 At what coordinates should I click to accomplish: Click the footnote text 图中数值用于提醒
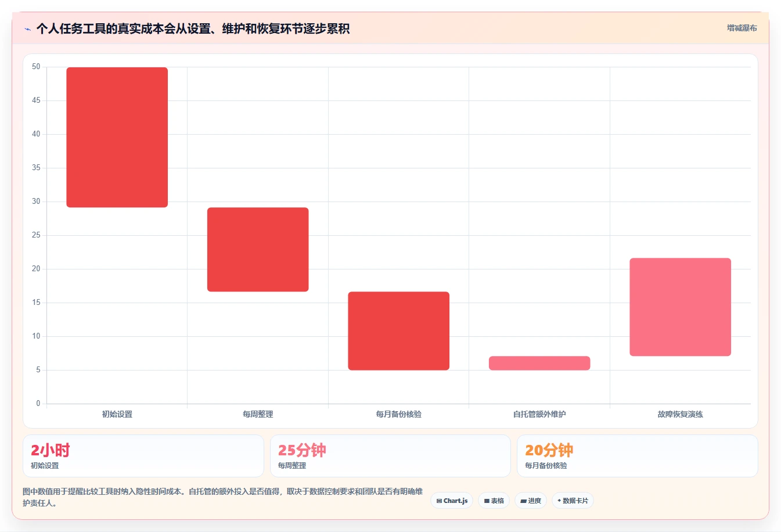223,497
